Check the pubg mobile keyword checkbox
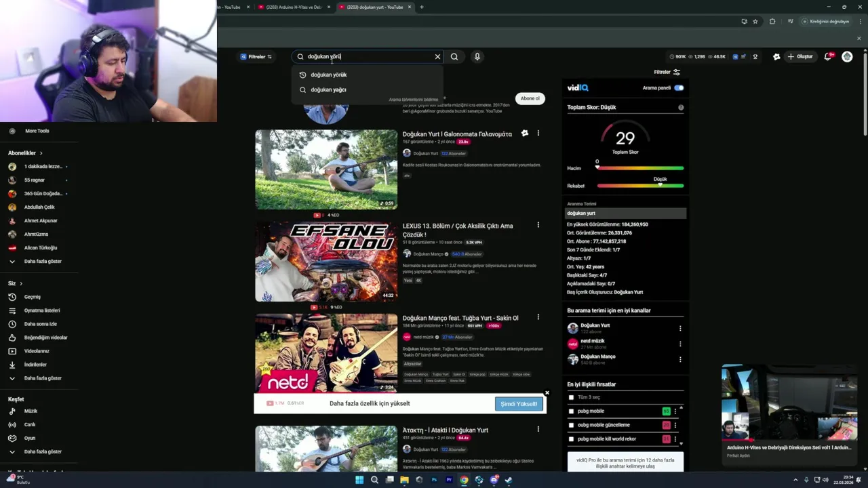This screenshot has height=488, width=868. [571, 411]
